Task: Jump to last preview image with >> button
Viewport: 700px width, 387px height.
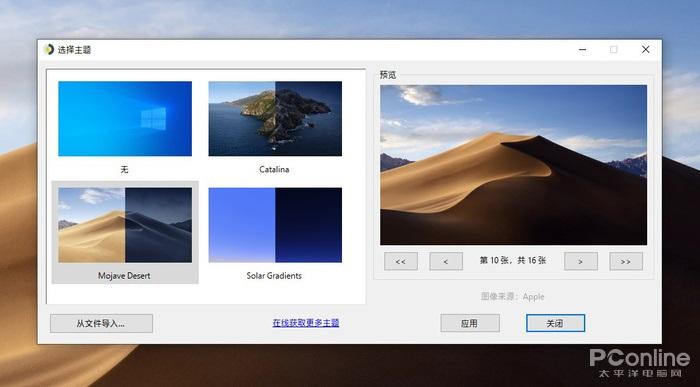Action: [x=626, y=261]
